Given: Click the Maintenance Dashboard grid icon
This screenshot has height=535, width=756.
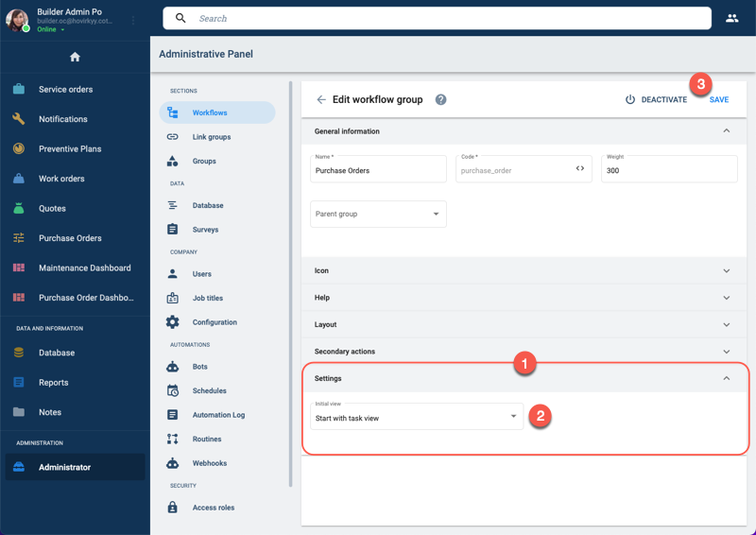Looking at the screenshot, I should tap(19, 267).
